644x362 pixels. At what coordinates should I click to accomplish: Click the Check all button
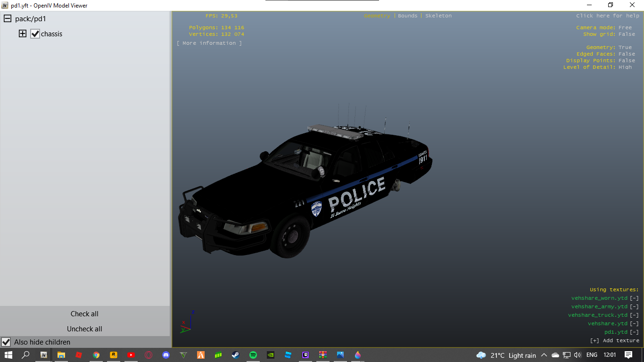tap(84, 314)
